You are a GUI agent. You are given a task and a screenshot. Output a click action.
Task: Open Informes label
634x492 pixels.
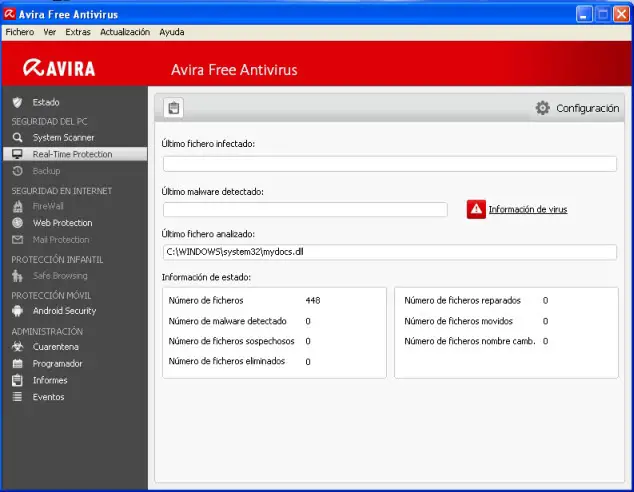[50, 380]
